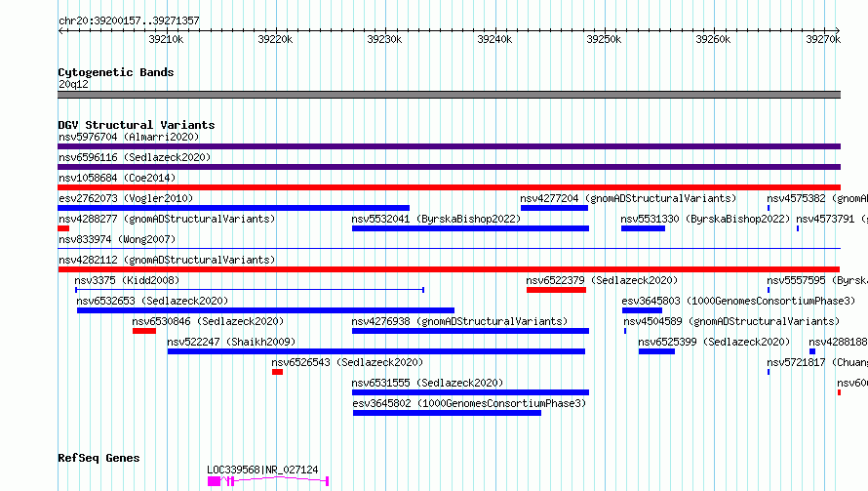The width and height of the screenshot is (868, 491).
Task: Click the DGV Structural Variants track title
Action: (137, 125)
